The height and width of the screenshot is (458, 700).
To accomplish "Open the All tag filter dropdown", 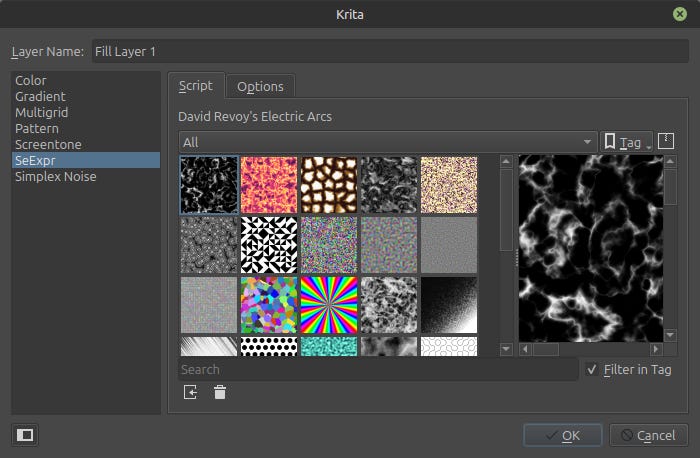I will (x=388, y=142).
